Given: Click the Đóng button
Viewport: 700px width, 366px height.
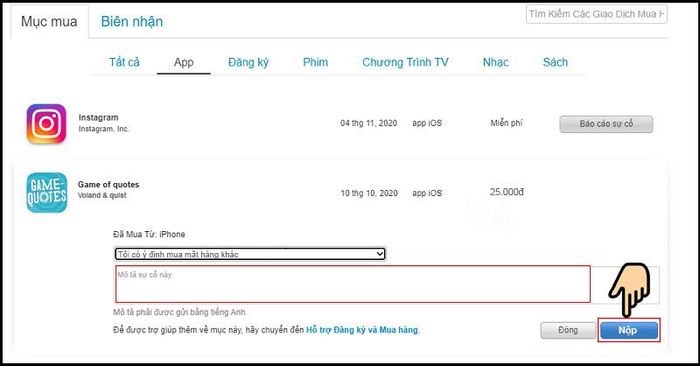Looking at the screenshot, I should click(568, 330).
